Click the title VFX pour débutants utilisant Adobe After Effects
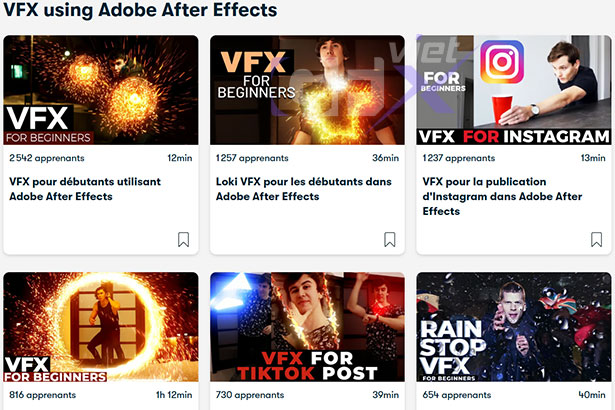This screenshot has width=615, height=410. (85, 189)
